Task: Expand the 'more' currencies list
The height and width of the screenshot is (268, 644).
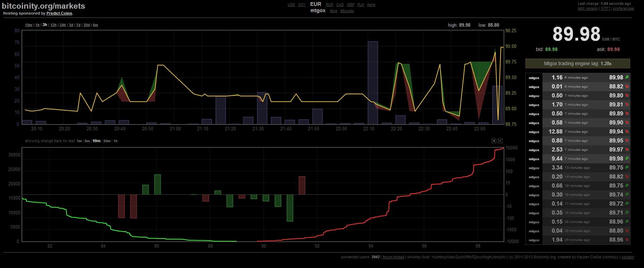Action: click(x=371, y=5)
